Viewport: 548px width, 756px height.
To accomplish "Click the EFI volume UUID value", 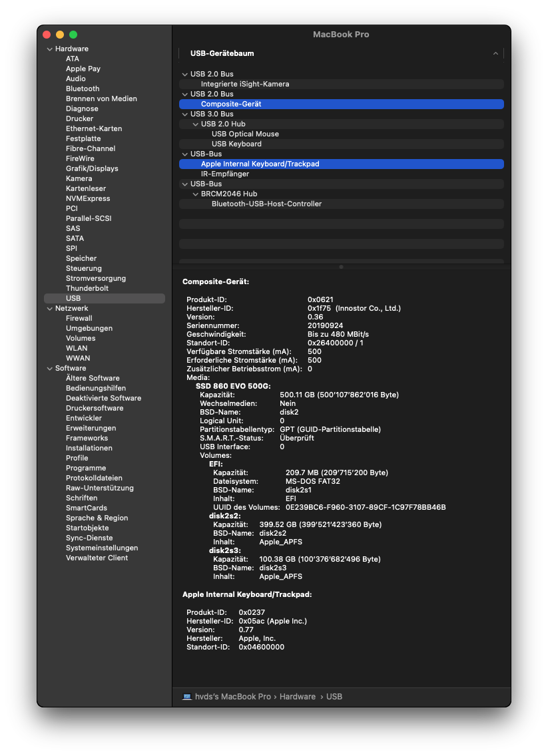I will 366,507.
